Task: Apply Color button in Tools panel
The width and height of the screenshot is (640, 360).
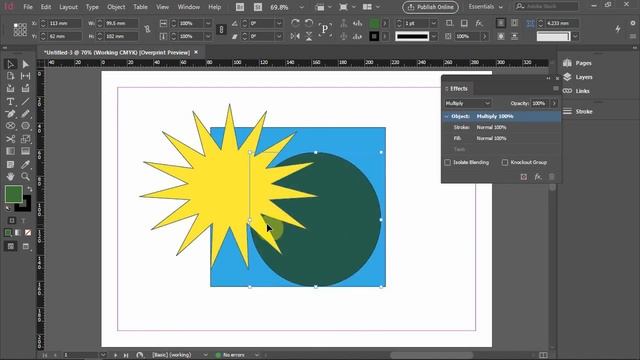Action: pyautogui.click(x=8, y=233)
